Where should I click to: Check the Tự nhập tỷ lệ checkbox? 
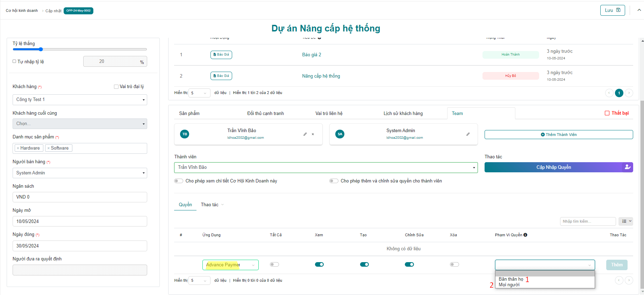tap(14, 62)
